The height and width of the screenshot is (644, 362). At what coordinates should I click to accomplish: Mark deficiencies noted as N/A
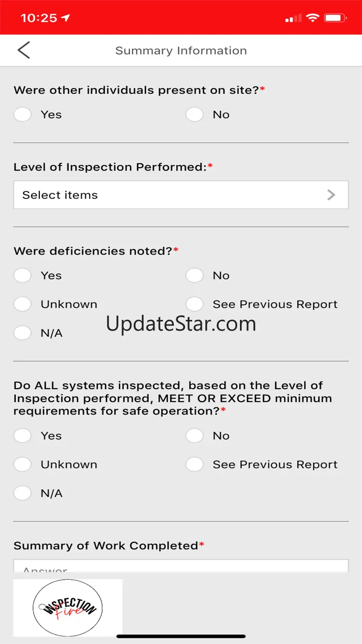(22, 333)
